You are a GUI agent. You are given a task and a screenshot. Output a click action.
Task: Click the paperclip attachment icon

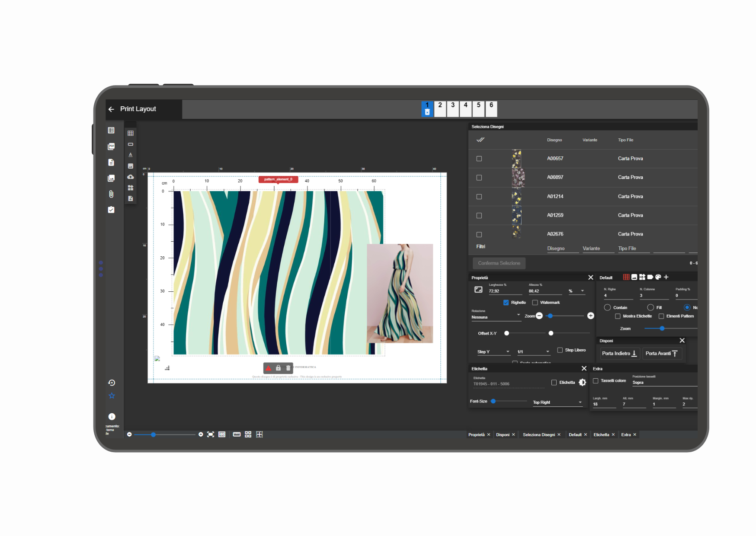tap(111, 194)
